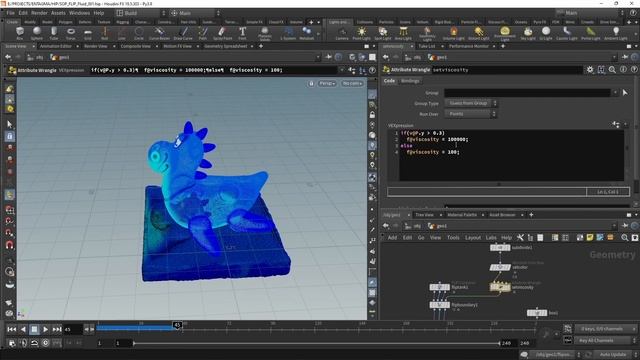Add a Distant Light from the shelf
Viewport: 640px width, 360px height.
coord(479,33)
